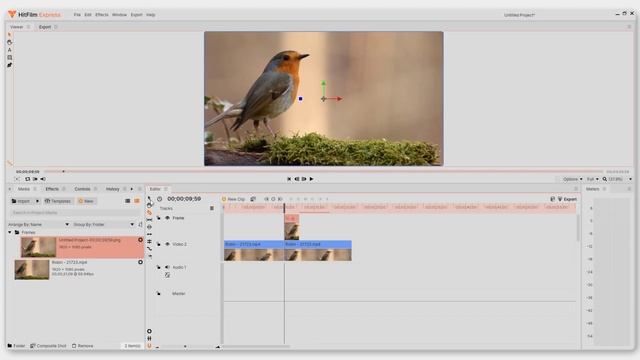Click the Viewer playhead scrub handle
The height and width of the screenshot is (360, 640).
tap(63, 171)
